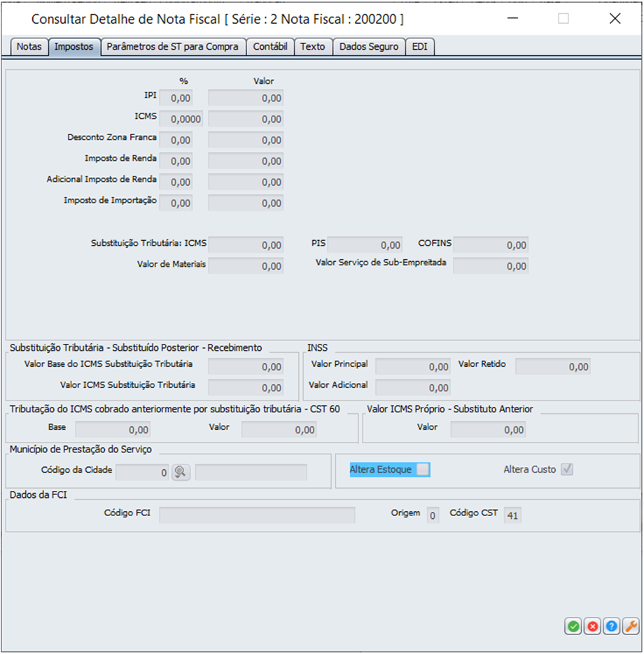Click the PIS value field
The width and height of the screenshot is (644, 654).
click(x=365, y=245)
